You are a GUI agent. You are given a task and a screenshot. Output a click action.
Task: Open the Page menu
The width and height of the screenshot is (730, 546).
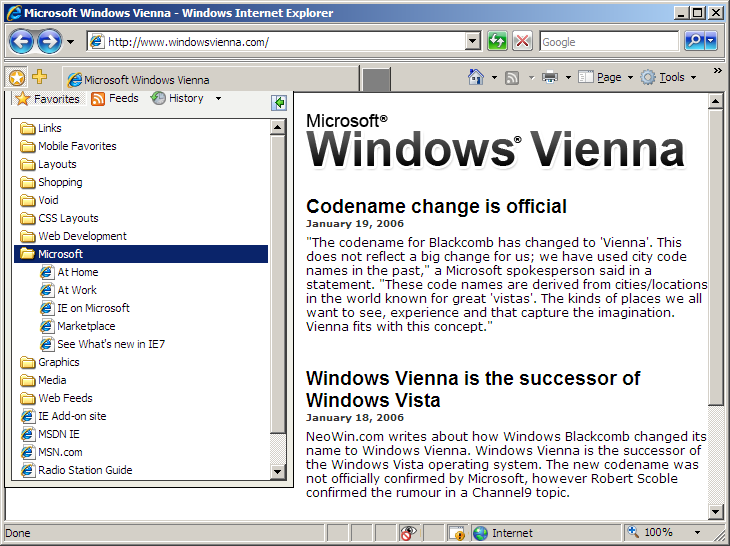[605, 77]
